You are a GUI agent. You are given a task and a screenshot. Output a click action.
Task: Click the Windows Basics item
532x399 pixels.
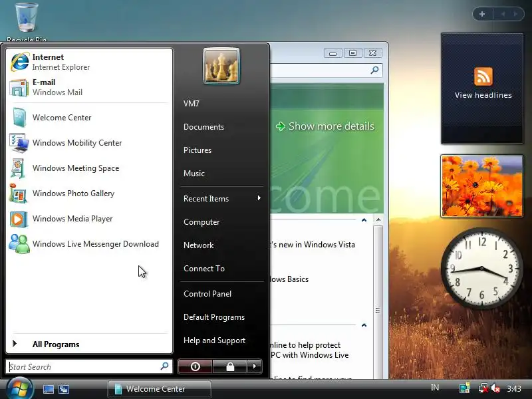click(289, 279)
